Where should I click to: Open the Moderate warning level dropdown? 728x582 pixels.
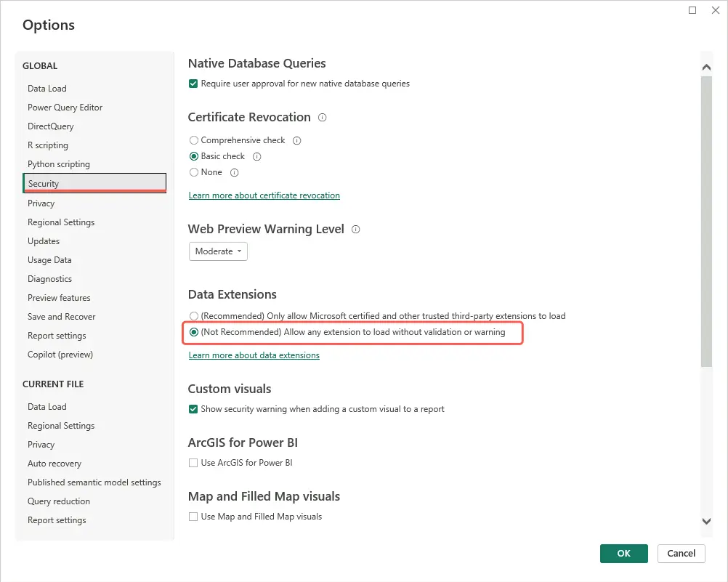pyautogui.click(x=218, y=251)
